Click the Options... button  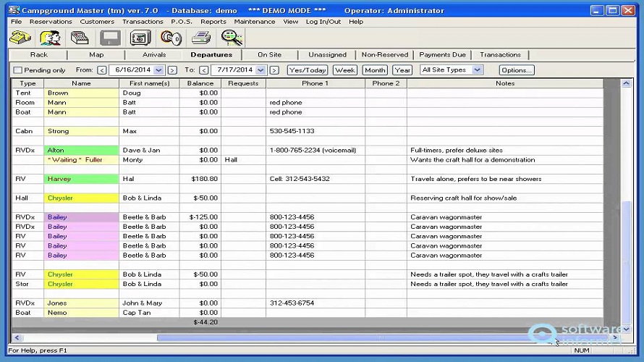click(x=517, y=70)
